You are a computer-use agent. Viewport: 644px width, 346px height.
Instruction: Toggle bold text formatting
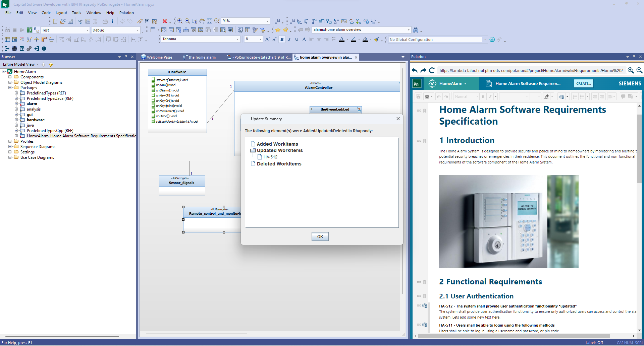click(x=282, y=39)
